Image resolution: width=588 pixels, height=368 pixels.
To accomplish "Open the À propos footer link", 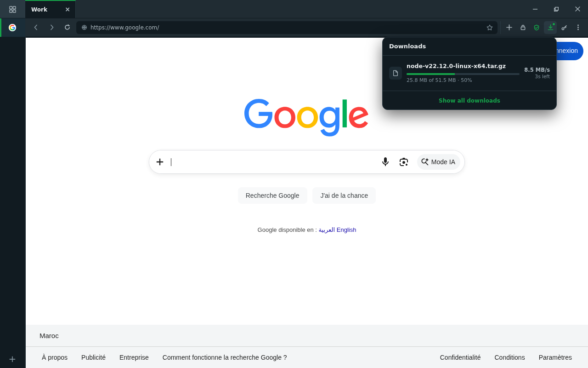I will [x=55, y=357].
